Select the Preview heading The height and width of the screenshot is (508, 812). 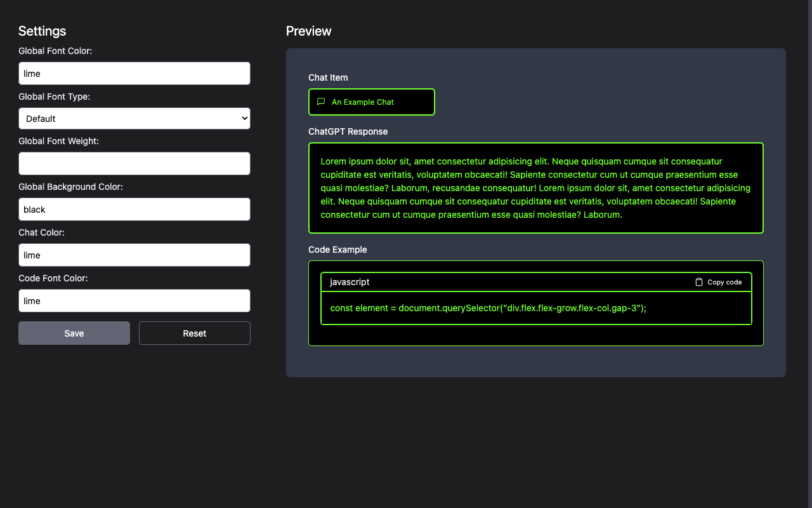pyautogui.click(x=308, y=30)
